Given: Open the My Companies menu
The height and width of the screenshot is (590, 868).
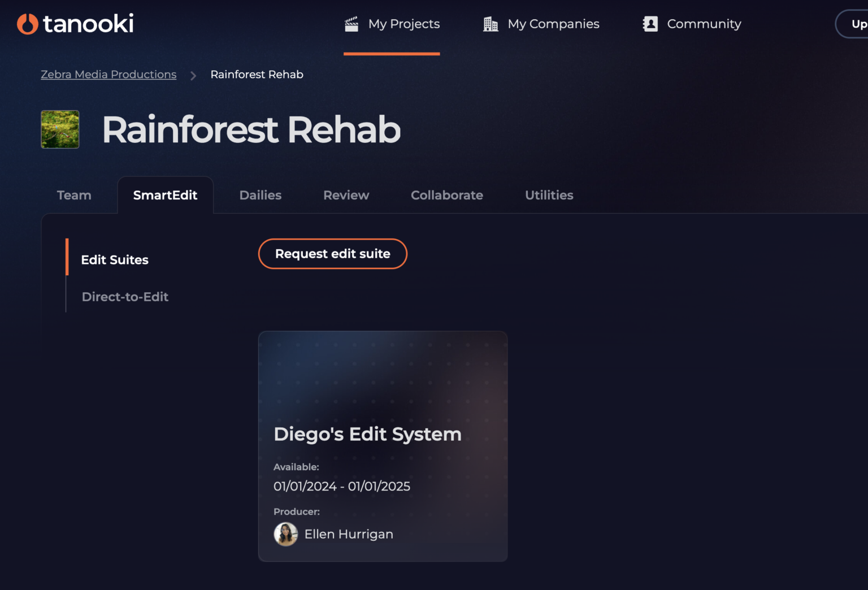Looking at the screenshot, I should [553, 24].
